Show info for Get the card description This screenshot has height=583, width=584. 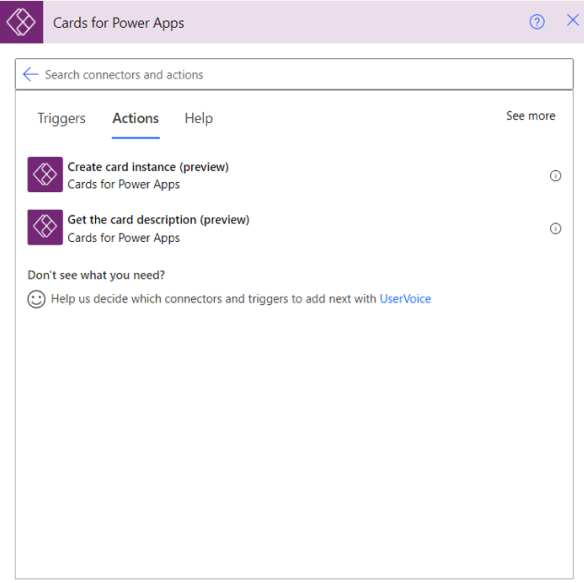(x=555, y=228)
